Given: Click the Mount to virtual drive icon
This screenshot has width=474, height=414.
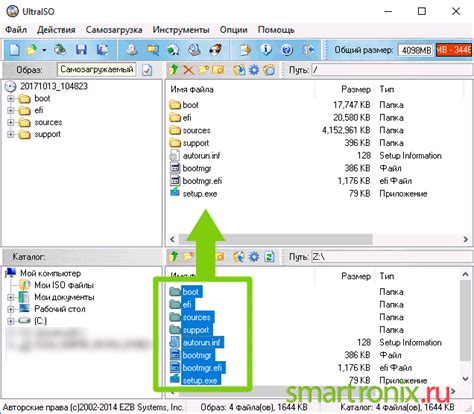Looking at the screenshot, I should 194,50.
